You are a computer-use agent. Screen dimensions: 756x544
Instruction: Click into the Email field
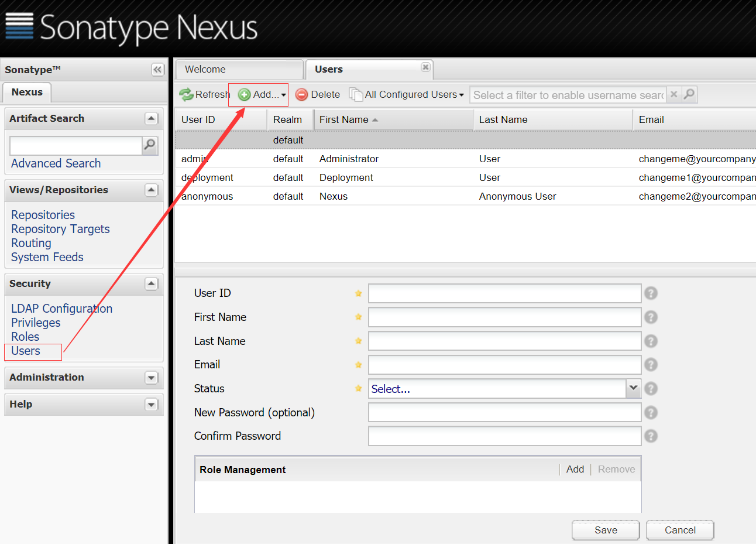[x=504, y=365]
